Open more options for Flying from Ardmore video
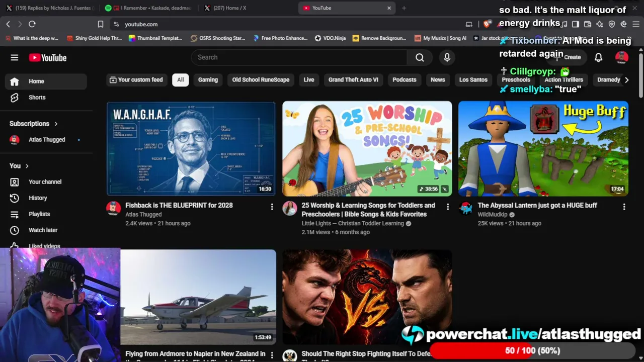 [x=272, y=355]
